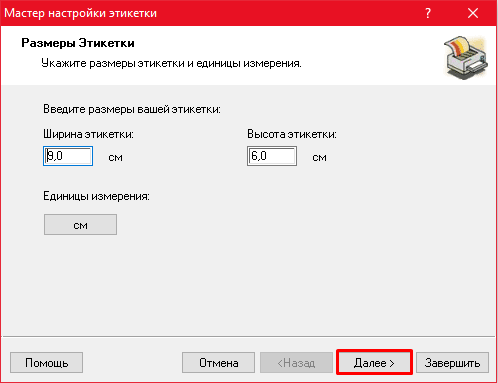Image resolution: width=498 pixels, height=383 pixels.
Task: Click the text Укажите размеры этикетки и единицы измерения
Action: [171, 63]
